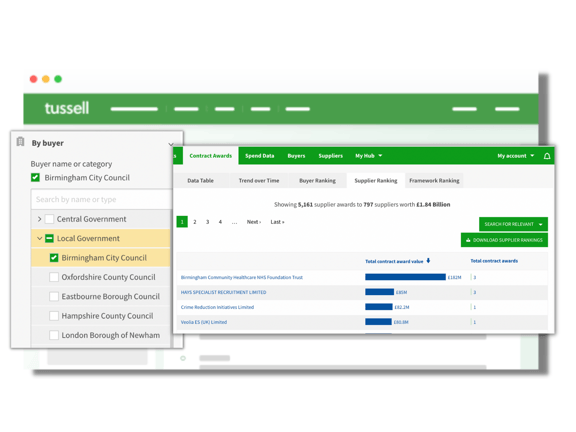The height and width of the screenshot is (432, 576).
Task: Open the Suppliers menu item
Action: (x=331, y=156)
